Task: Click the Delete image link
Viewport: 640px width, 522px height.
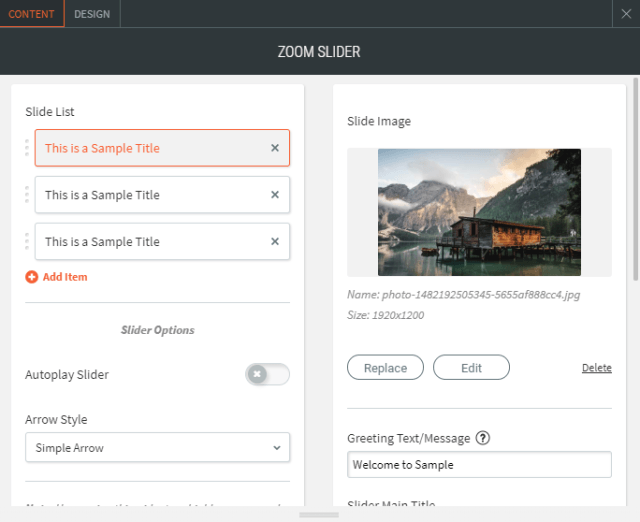Action: click(596, 368)
